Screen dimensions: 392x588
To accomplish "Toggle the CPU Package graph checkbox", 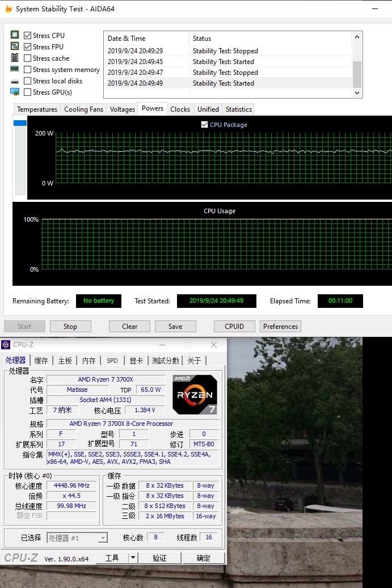I will coord(204,125).
